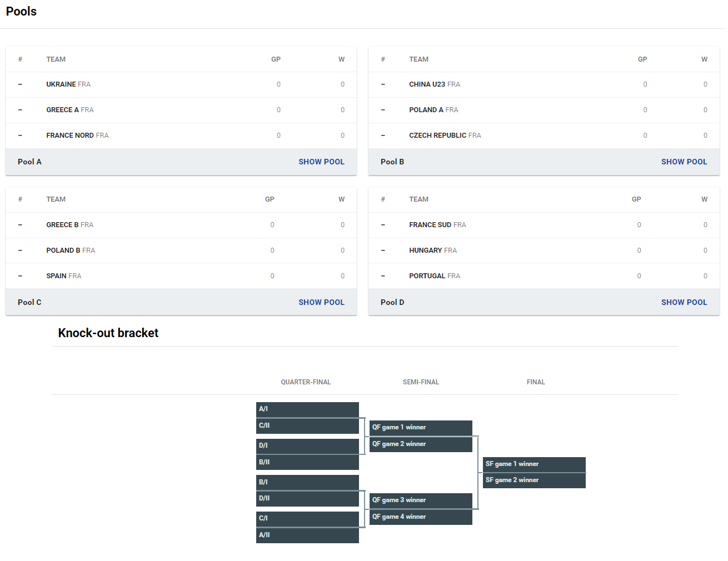Image resolution: width=728 pixels, height=561 pixels.
Task: Open Pool A via Show Pool
Action: click(x=321, y=162)
